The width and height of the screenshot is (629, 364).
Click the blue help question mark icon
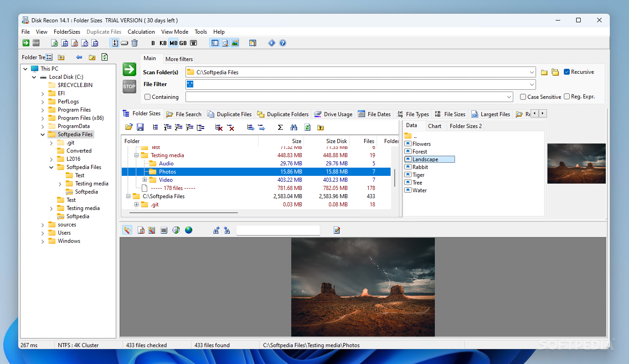[283, 43]
